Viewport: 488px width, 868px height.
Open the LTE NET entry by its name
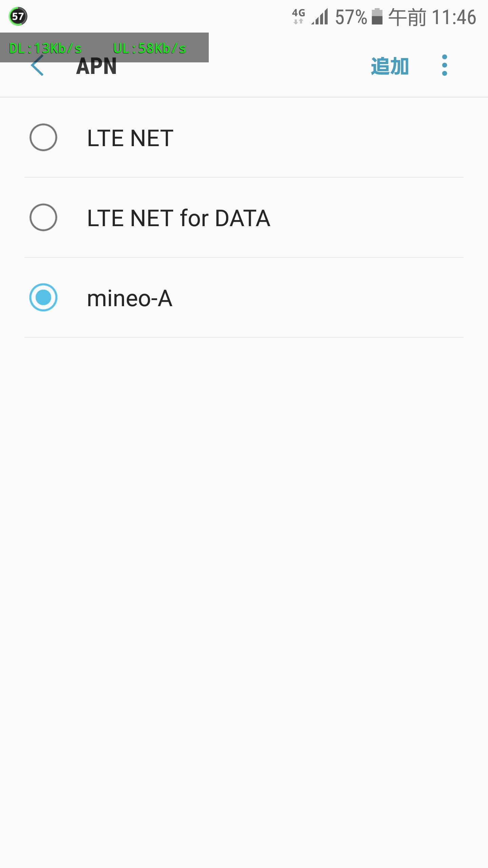[x=130, y=138]
